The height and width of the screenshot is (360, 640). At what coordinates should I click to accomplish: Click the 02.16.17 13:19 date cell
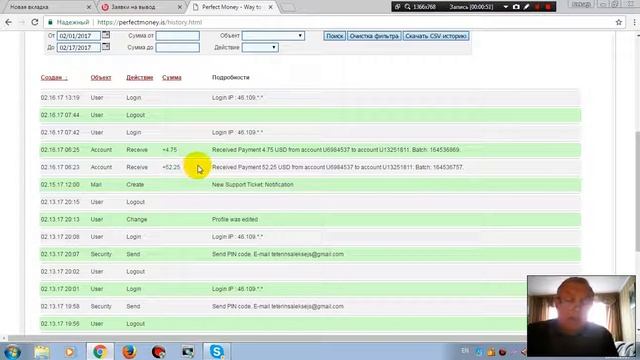[x=60, y=98]
